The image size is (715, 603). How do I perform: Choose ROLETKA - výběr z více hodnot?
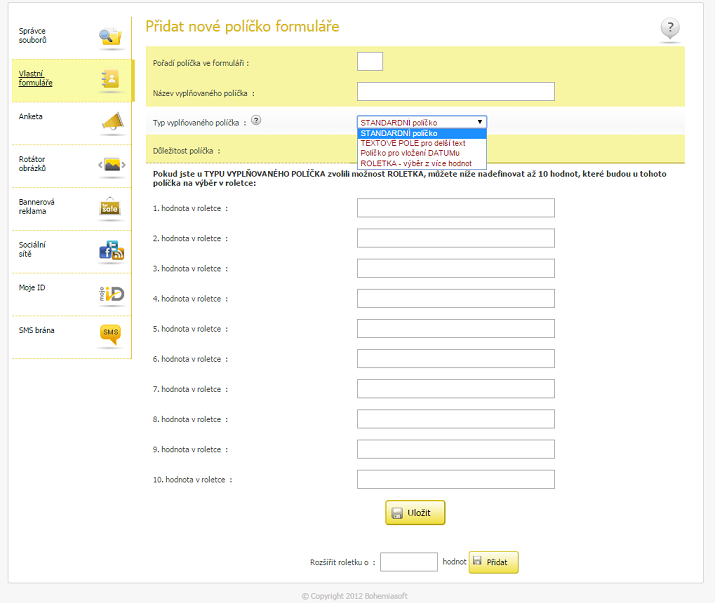[422, 163]
